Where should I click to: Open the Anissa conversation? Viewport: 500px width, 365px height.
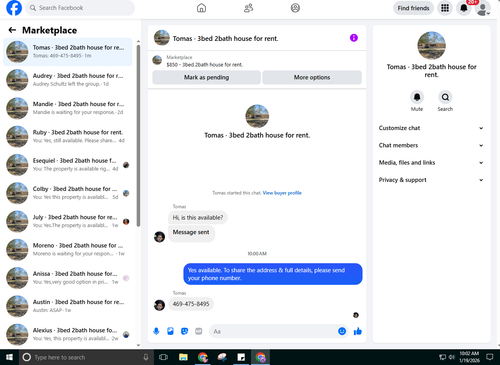pyautogui.click(x=68, y=278)
